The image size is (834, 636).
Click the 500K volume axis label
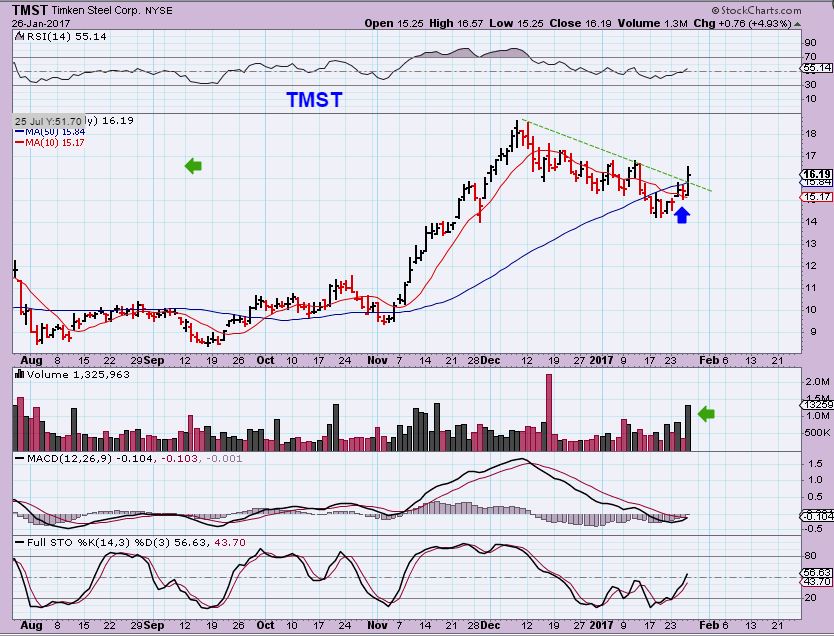coord(817,432)
